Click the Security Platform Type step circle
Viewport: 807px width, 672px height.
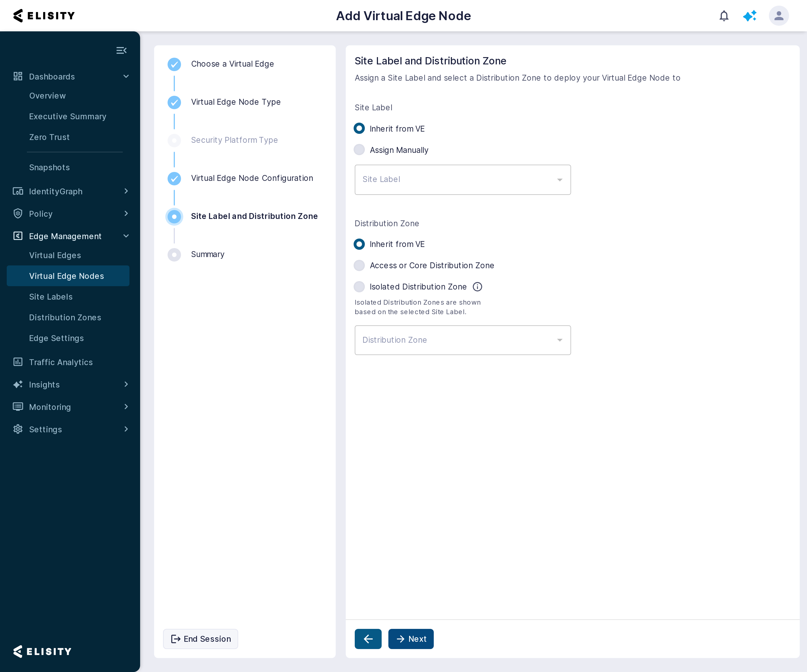(174, 140)
